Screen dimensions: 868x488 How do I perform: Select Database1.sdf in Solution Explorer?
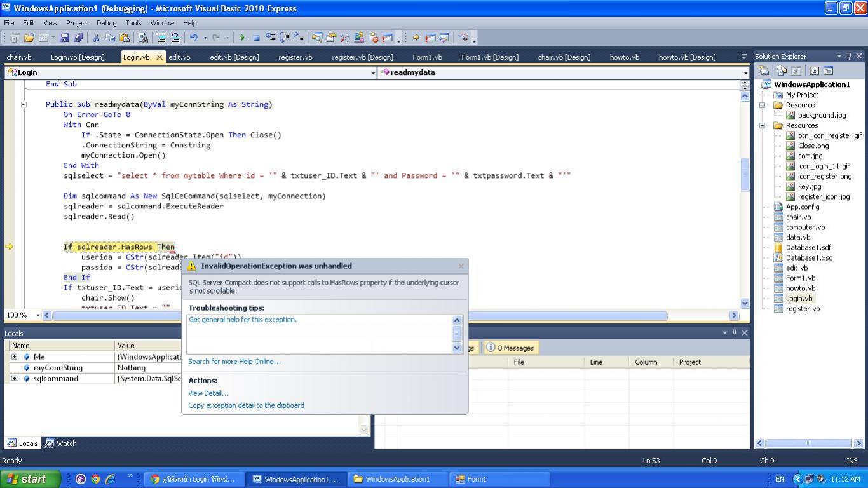click(x=808, y=248)
